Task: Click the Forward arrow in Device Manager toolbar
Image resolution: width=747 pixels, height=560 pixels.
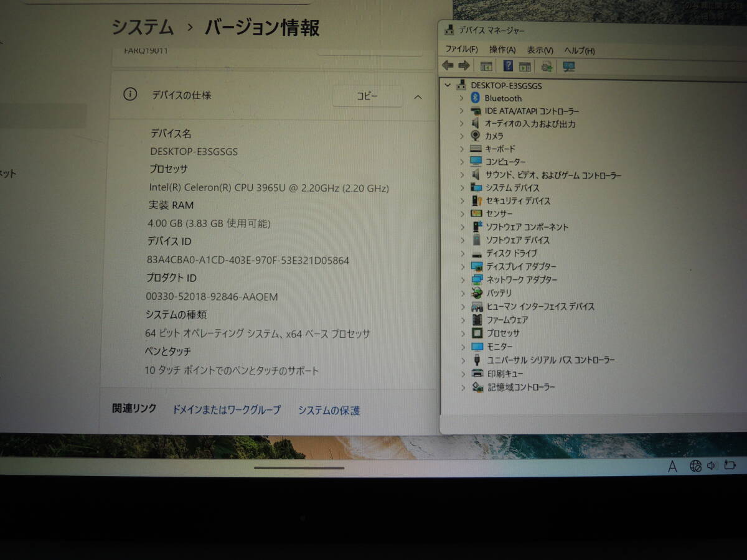Action: [463, 66]
